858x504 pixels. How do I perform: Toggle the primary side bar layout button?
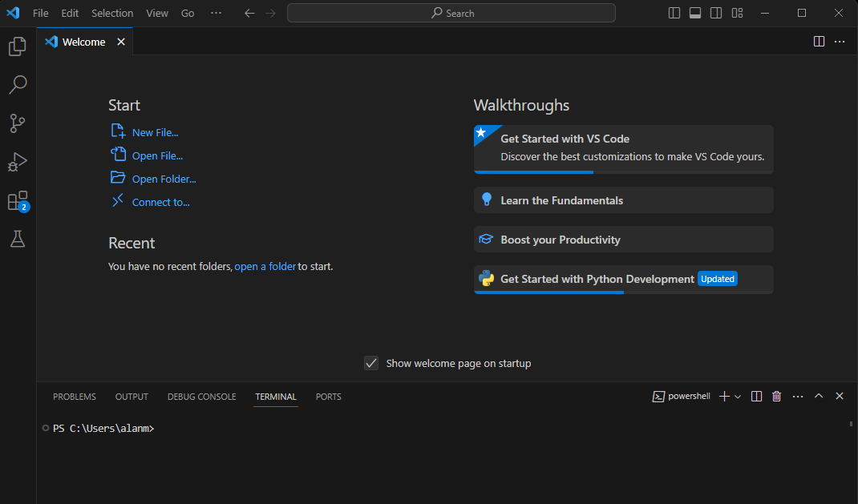[674, 13]
